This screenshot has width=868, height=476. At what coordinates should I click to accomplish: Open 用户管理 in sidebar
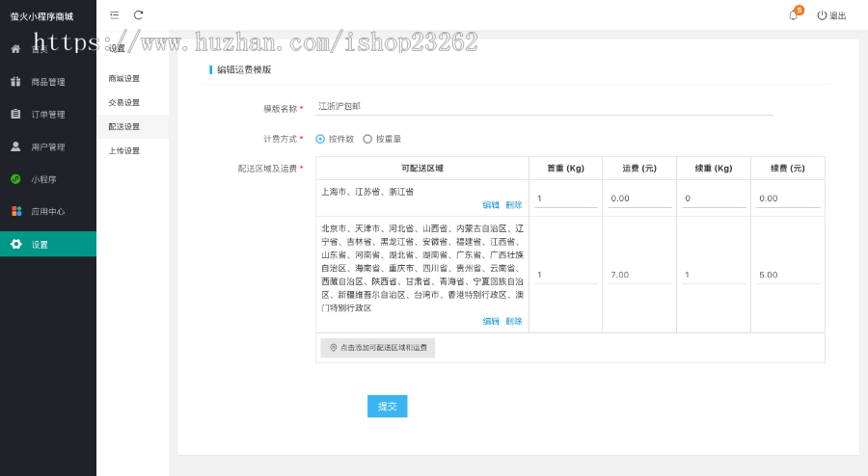coord(48,147)
